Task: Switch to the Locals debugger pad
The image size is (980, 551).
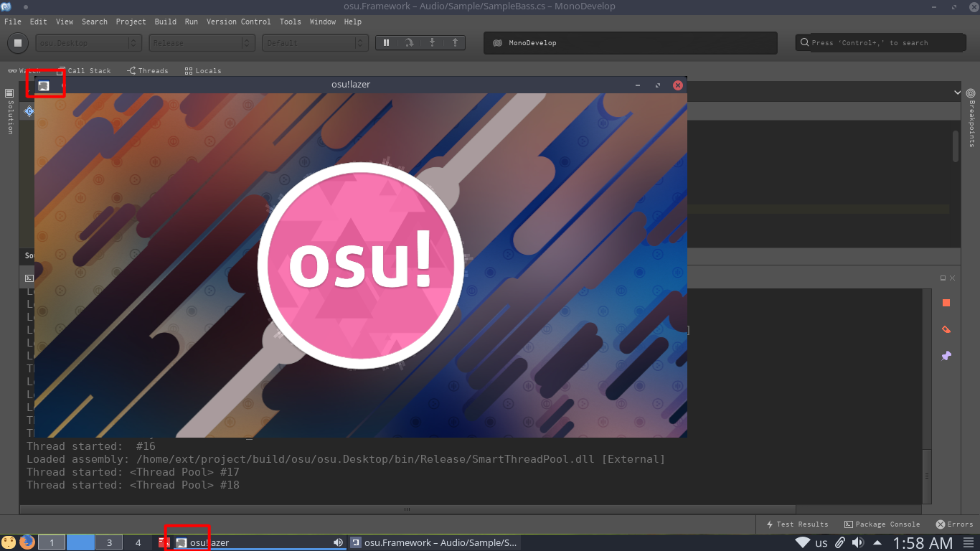Action: pyautogui.click(x=203, y=70)
